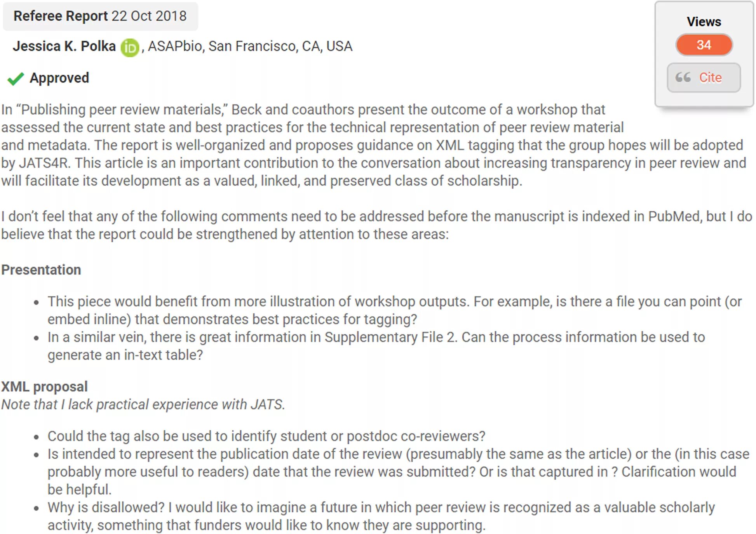Select the Referee Report header label
This screenshot has height=534, width=756.
(61, 16)
